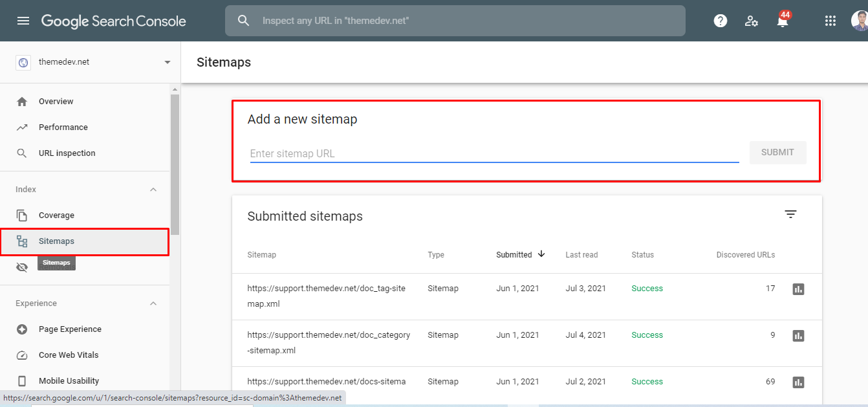Click the Enter sitemap URL field

[x=494, y=153]
